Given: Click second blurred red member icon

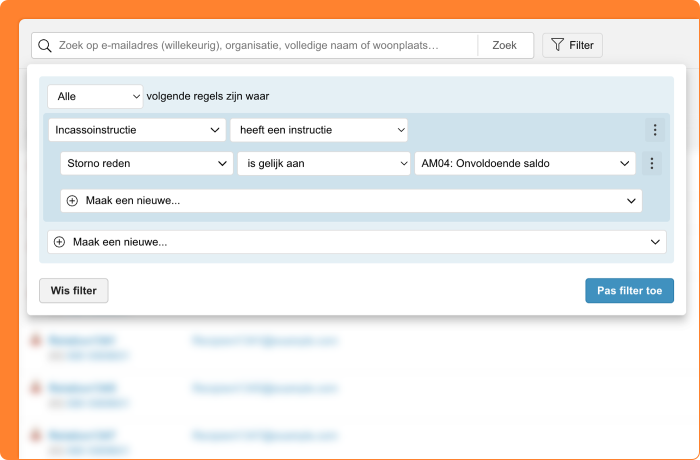Looking at the screenshot, I should click(35, 388).
